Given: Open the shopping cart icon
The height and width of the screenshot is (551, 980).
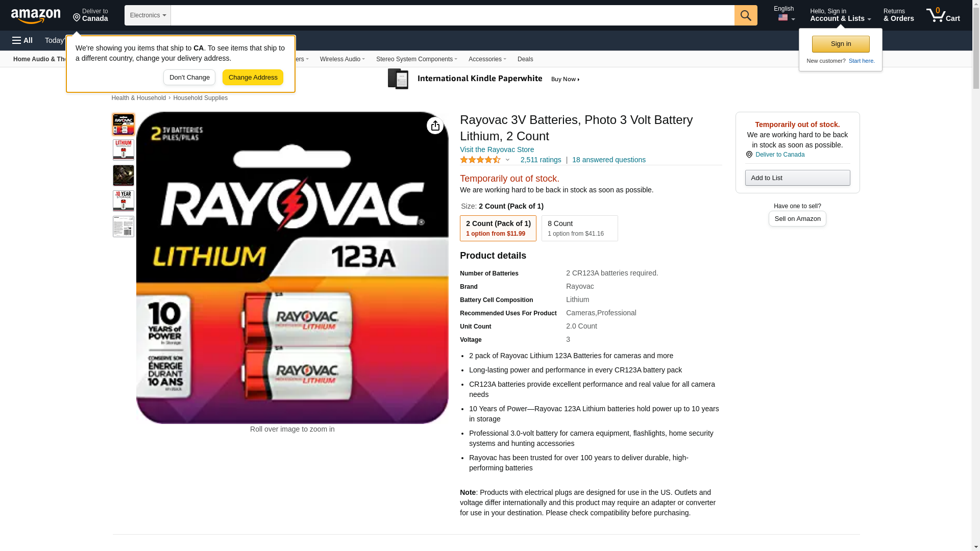Looking at the screenshot, I should 943,15.
